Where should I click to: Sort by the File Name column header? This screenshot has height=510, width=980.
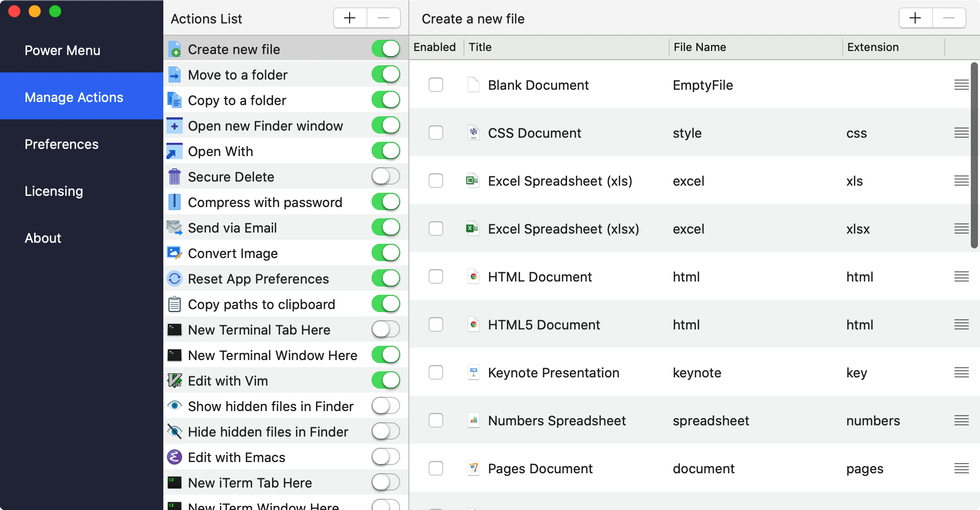pos(755,47)
